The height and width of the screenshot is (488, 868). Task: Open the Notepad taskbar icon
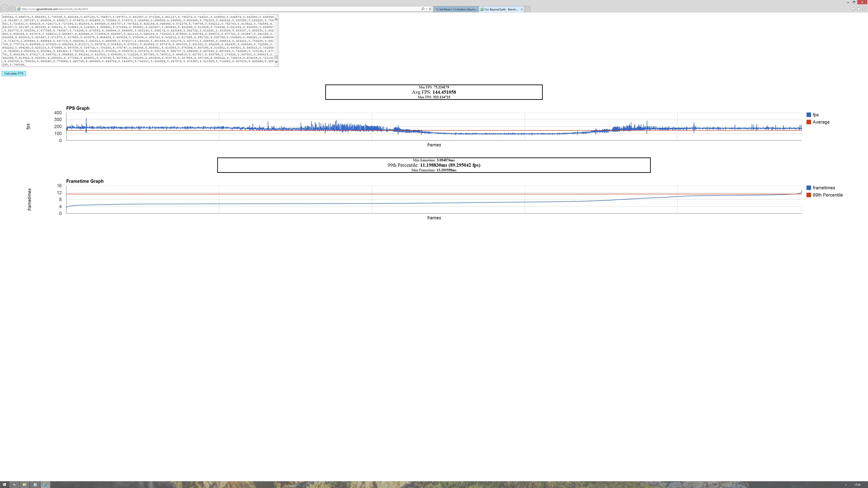35,485
